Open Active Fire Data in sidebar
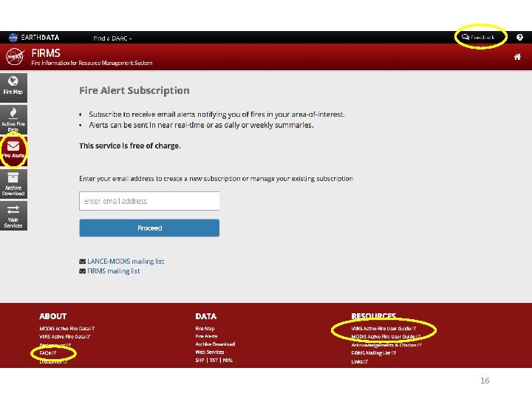532x399 pixels. (x=13, y=120)
